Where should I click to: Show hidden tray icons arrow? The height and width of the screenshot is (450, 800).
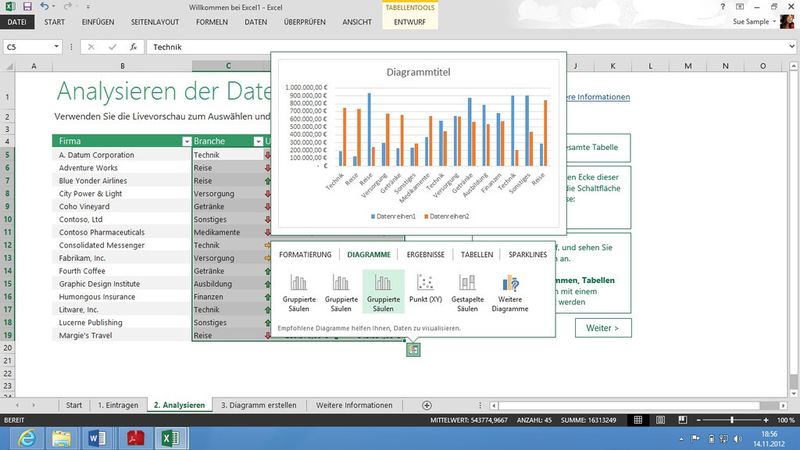point(681,439)
